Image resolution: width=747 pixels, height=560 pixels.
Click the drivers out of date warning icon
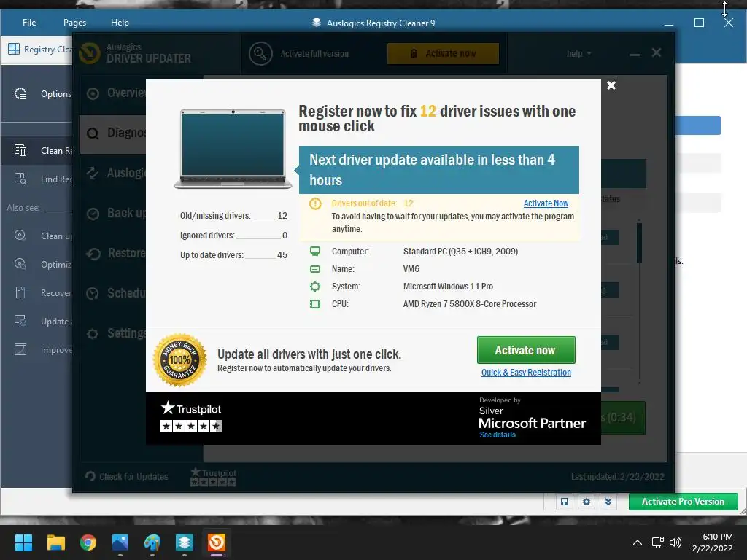[315, 204]
